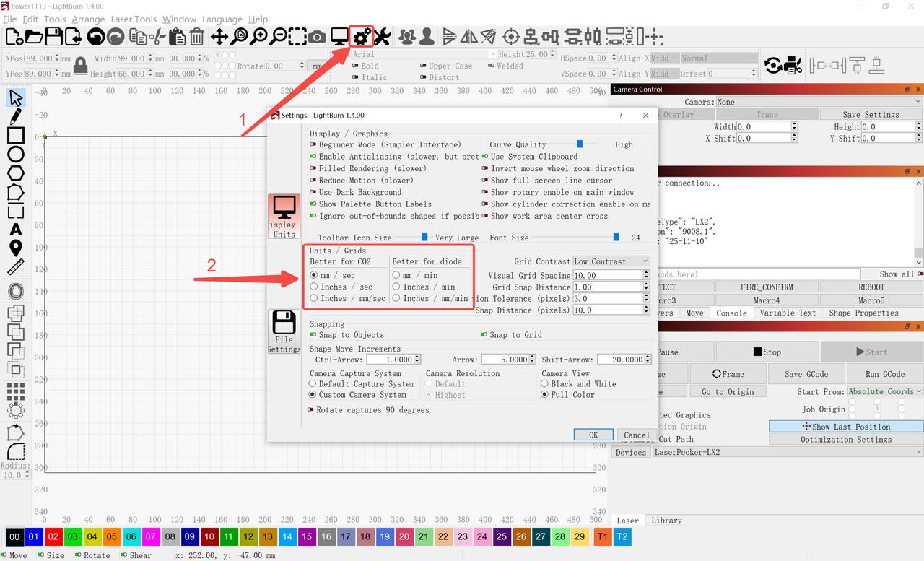Open the Settings gear icon in toolbar
924x561 pixels.
[x=361, y=36]
